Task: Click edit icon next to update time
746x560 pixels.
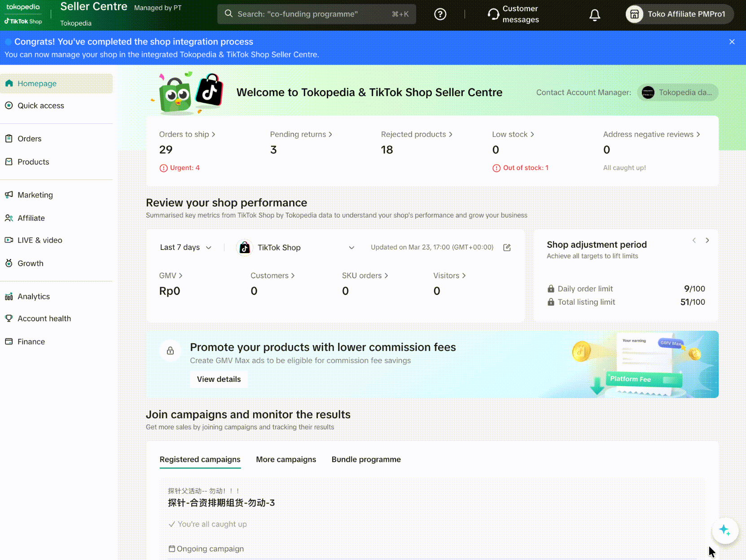Action: 507,248
